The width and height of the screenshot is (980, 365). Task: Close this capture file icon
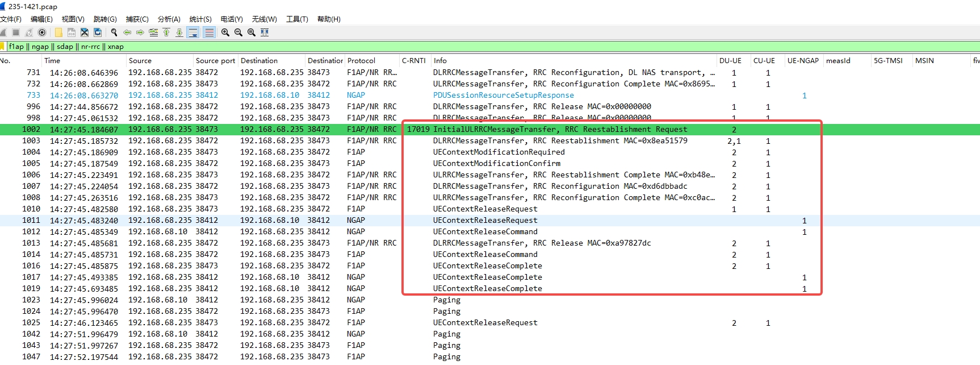pyautogui.click(x=85, y=32)
